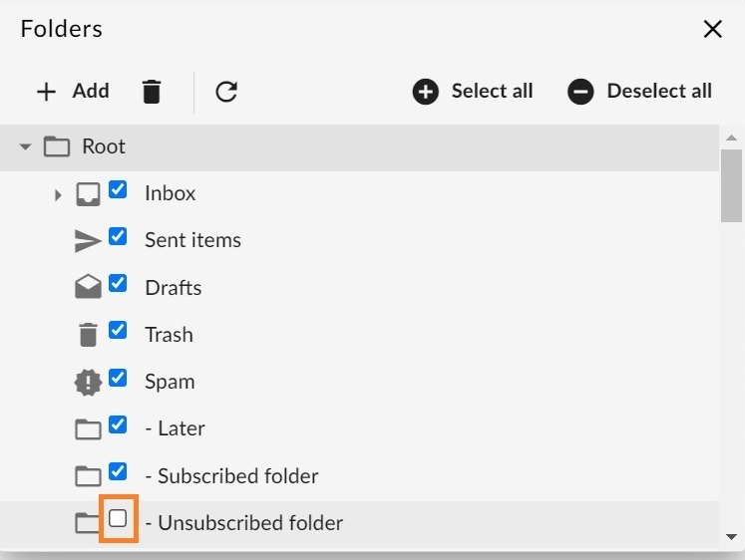Click Deselect all button
The image size is (745, 560).
click(x=639, y=91)
